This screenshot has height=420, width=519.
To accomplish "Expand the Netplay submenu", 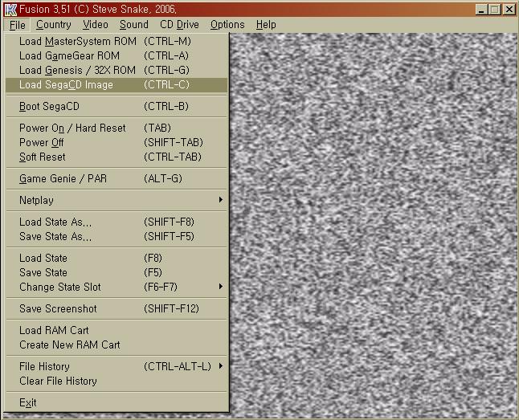I will 116,200.
